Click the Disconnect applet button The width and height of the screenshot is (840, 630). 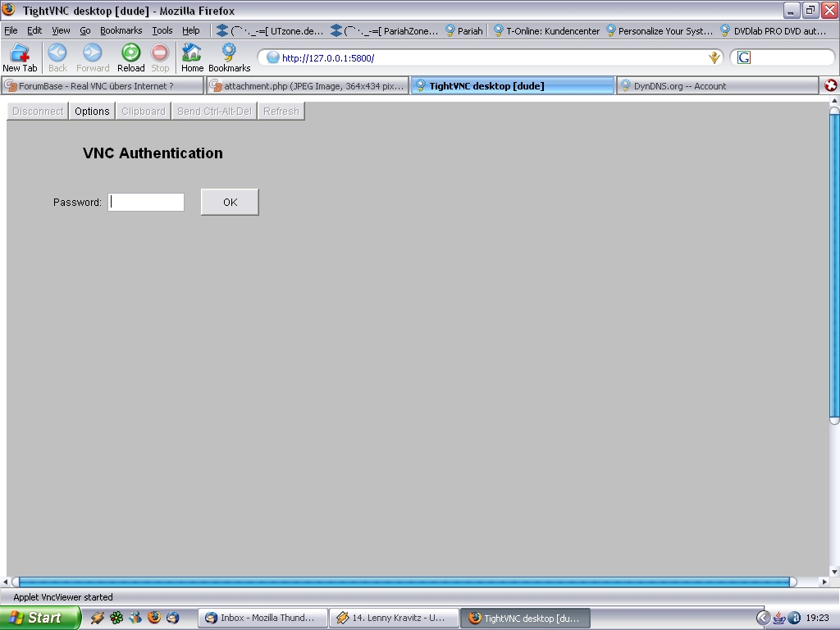tap(38, 112)
